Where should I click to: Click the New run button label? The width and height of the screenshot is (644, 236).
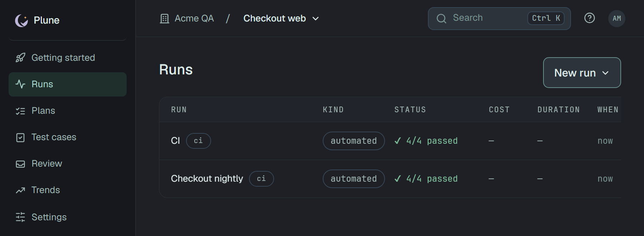click(575, 73)
